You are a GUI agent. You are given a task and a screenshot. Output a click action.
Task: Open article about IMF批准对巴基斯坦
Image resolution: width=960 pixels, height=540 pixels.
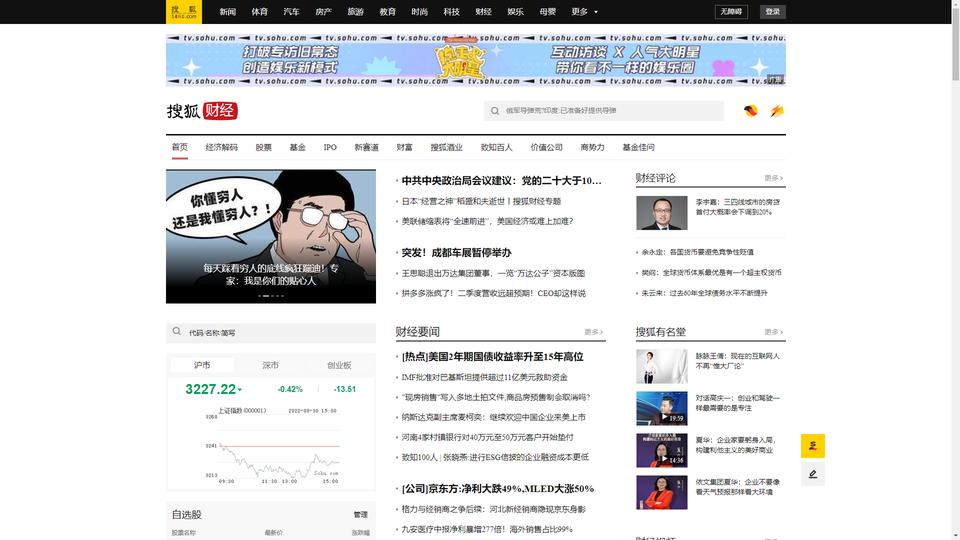(484, 377)
